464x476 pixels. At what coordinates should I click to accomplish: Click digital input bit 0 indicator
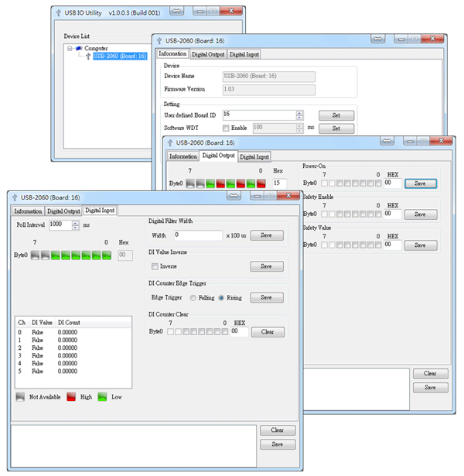pyautogui.click(x=107, y=255)
